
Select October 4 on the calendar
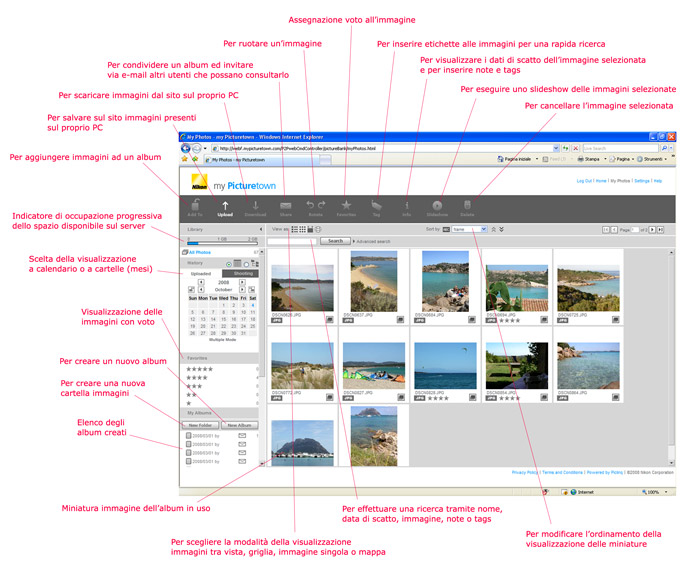coord(253,305)
